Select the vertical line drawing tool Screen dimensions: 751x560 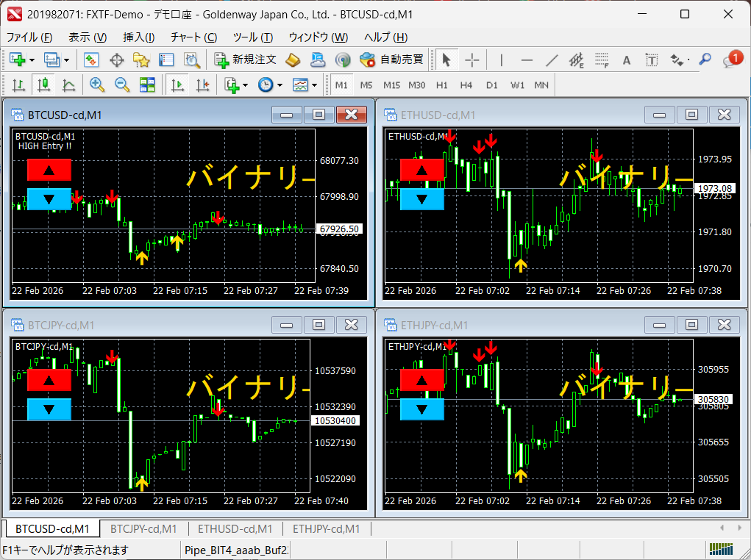[x=501, y=60]
